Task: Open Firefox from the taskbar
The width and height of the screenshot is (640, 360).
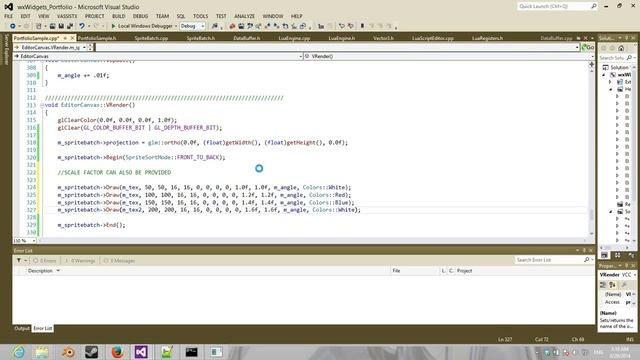Action: coord(118,352)
